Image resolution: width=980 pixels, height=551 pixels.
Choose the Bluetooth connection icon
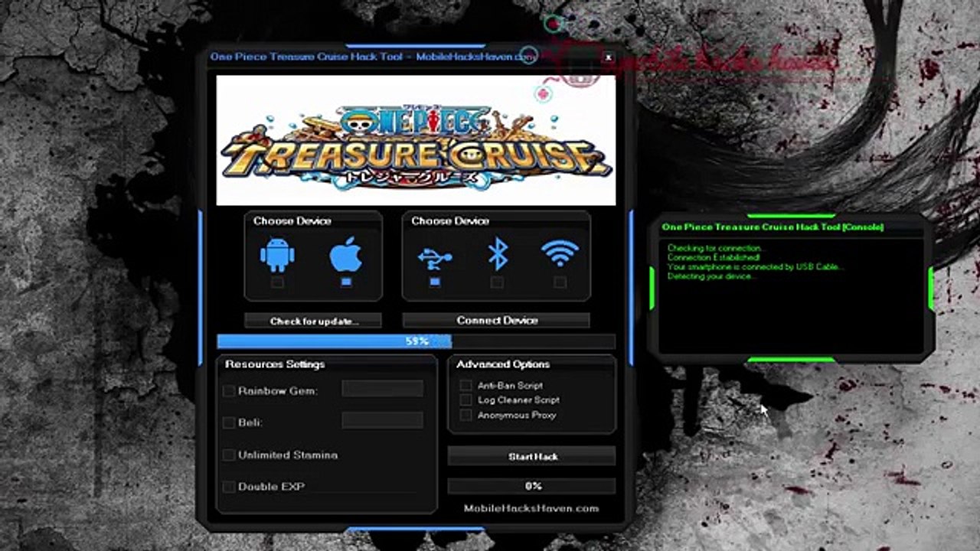coord(498,255)
